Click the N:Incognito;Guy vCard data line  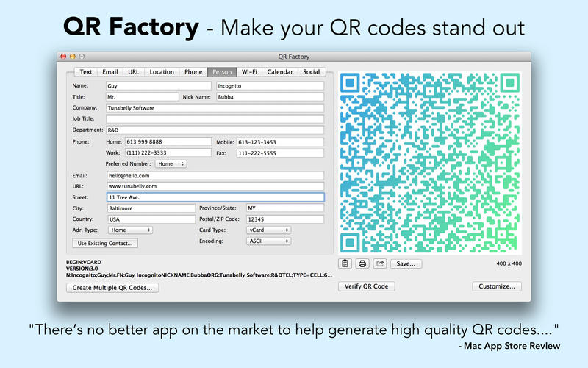[198, 275]
